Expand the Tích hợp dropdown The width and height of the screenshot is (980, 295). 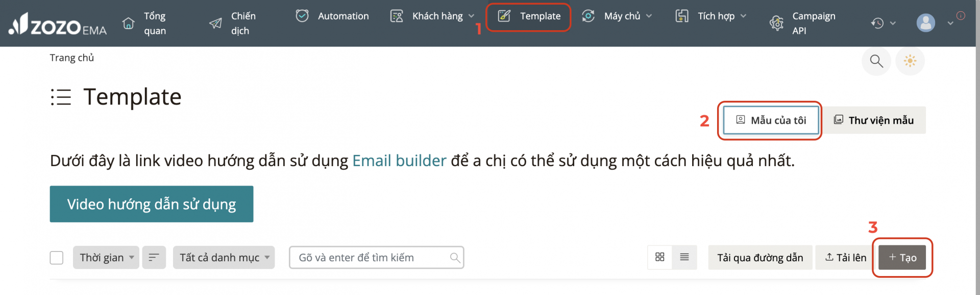(722, 16)
